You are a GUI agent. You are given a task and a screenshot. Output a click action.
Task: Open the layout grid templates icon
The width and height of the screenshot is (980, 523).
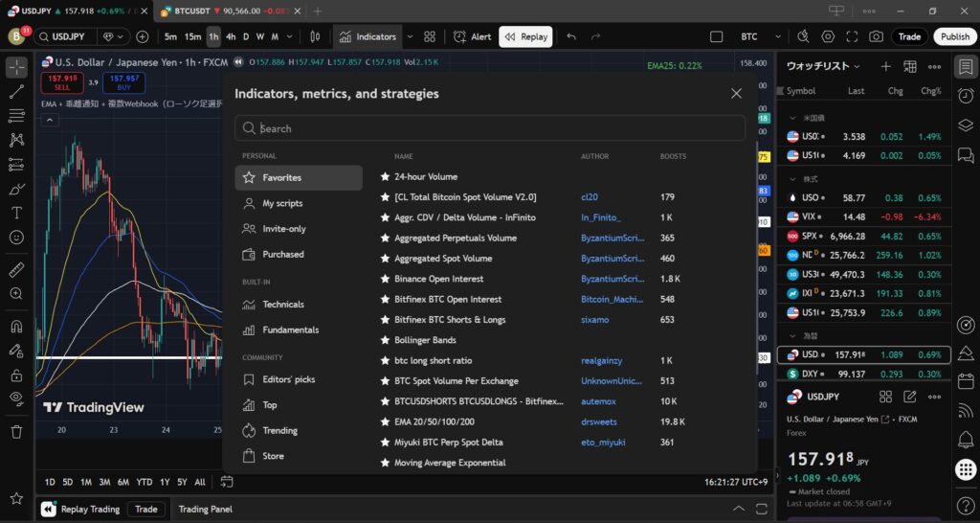coord(430,36)
